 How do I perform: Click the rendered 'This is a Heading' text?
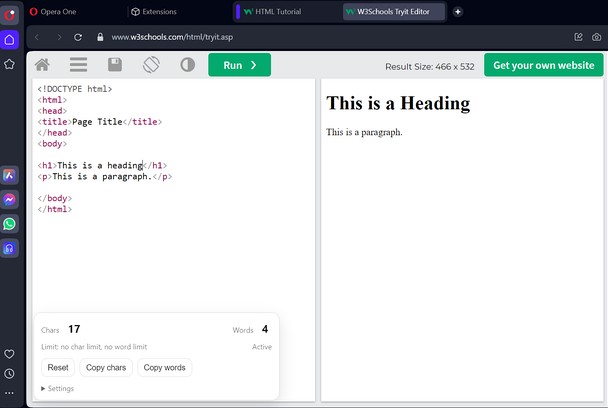click(398, 104)
